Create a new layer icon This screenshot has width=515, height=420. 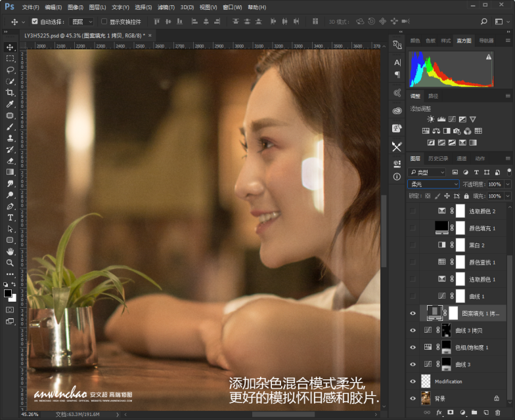coord(486,412)
